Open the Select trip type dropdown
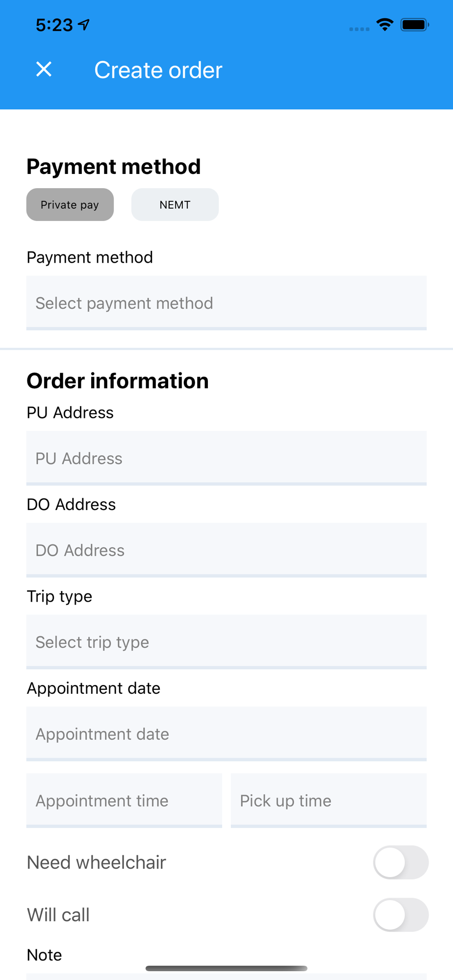Image resolution: width=453 pixels, height=980 pixels. coord(226,642)
